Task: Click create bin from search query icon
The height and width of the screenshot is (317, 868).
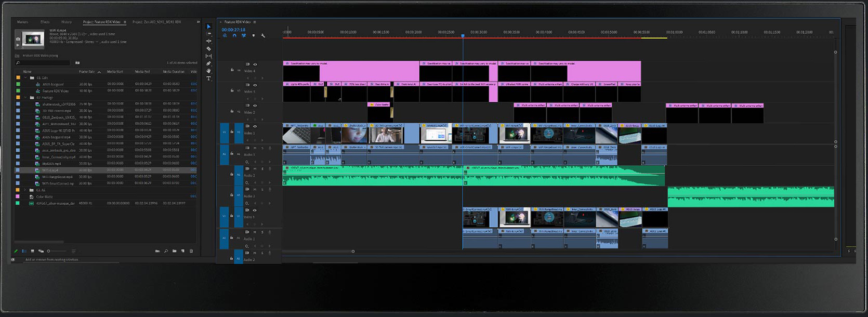Action: pos(77,63)
